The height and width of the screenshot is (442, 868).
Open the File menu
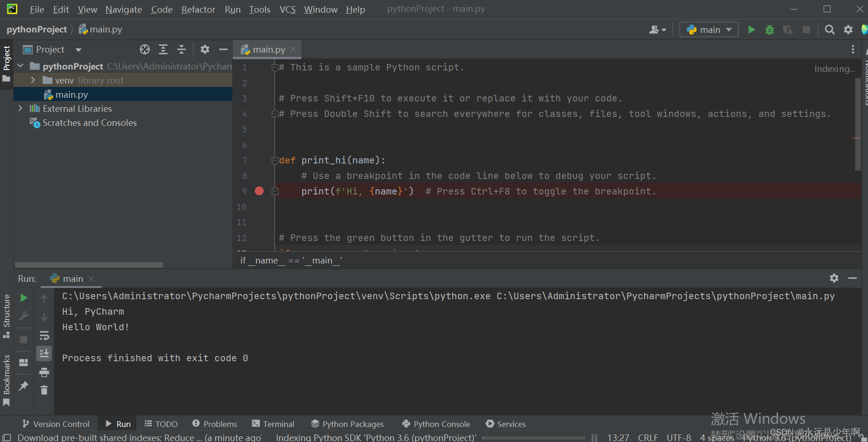click(x=37, y=9)
